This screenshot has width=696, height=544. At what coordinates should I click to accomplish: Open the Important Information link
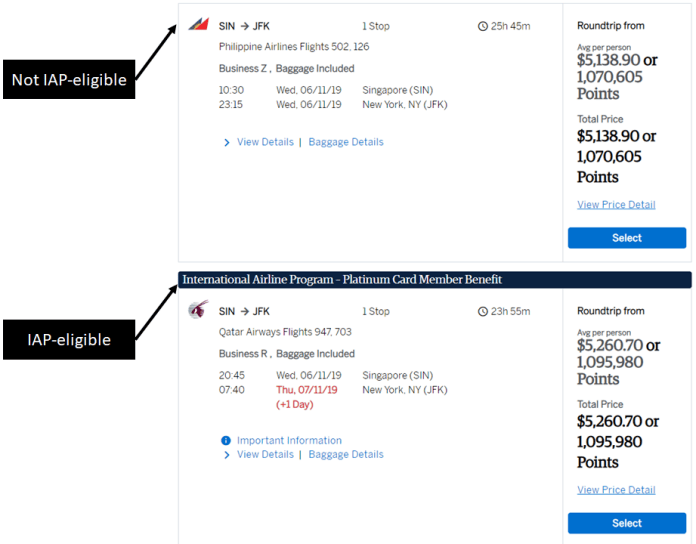289,440
